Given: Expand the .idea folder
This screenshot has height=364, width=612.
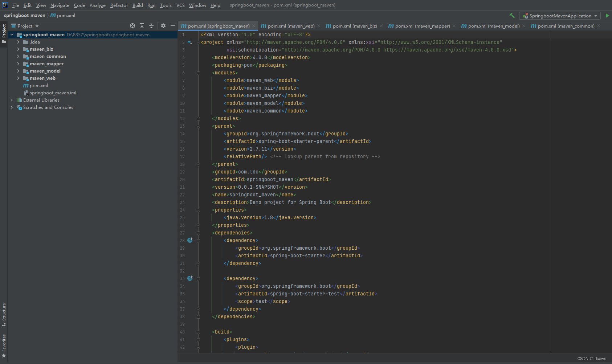Looking at the screenshot, I should (x=18, y=42).
